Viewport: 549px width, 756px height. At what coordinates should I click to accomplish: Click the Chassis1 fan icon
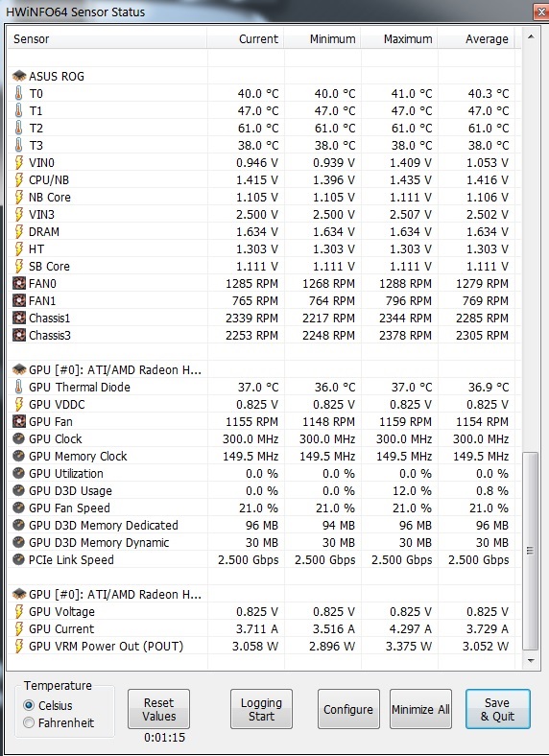click(19, 319)
